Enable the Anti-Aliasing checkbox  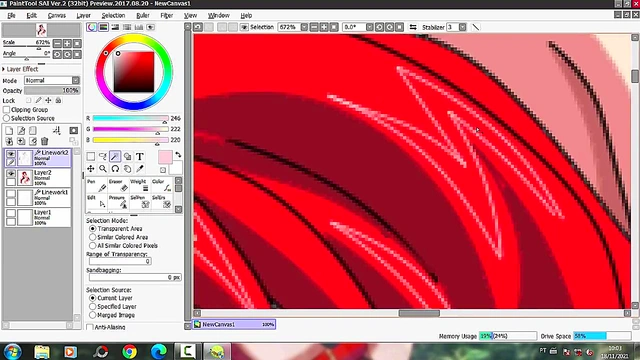click(x=90, y=327)
